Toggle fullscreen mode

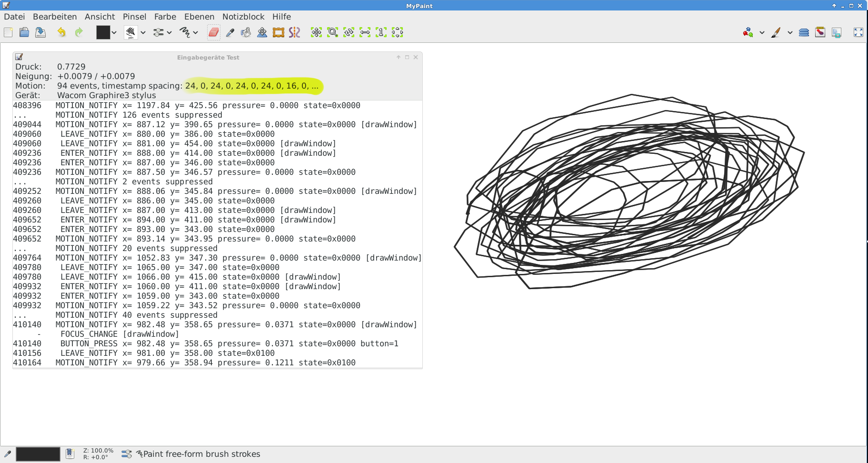(x=858, y=32)
